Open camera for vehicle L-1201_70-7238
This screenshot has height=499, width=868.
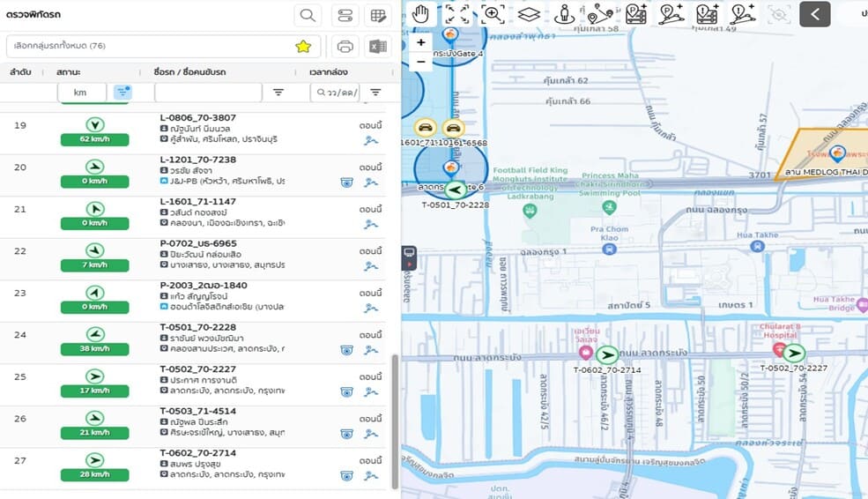tap(346, 182)
